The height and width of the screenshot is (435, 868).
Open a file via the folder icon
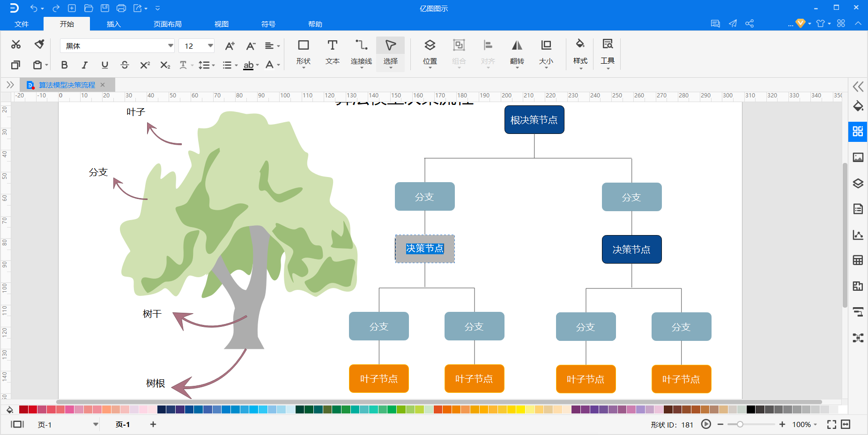coord(89,8)
